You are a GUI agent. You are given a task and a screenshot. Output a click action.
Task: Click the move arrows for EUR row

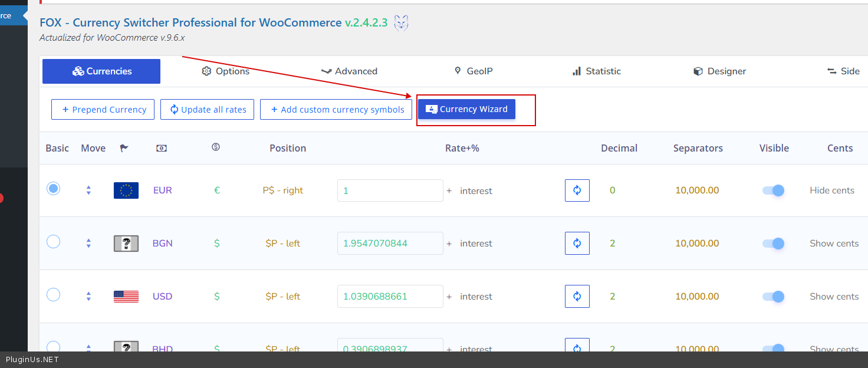88,190
